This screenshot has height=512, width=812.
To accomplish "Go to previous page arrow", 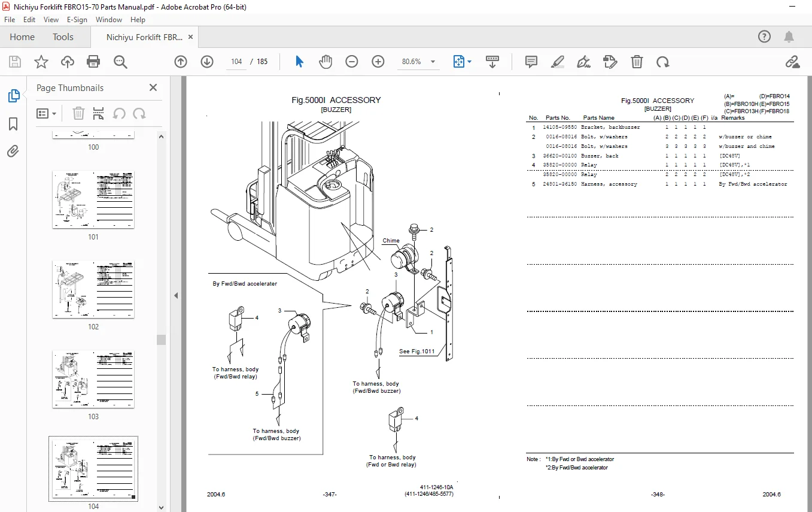I will 181,62.
